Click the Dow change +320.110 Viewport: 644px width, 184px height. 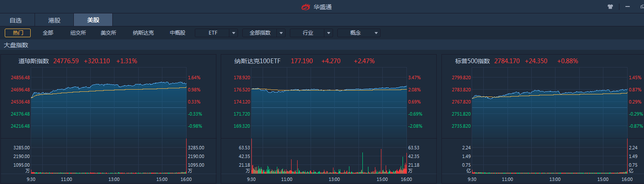97,61
